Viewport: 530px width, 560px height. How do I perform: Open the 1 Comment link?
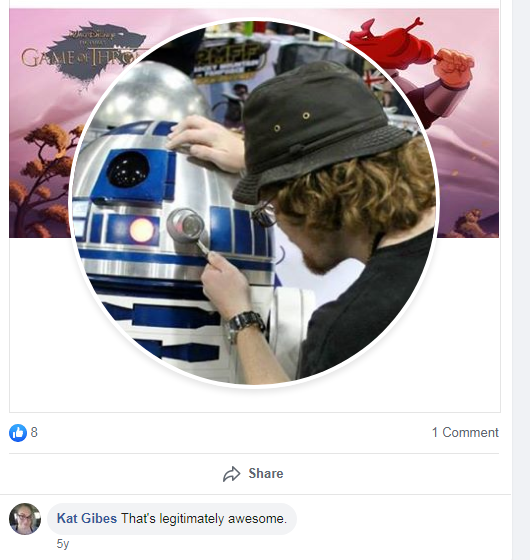click(x=465, y=432)
